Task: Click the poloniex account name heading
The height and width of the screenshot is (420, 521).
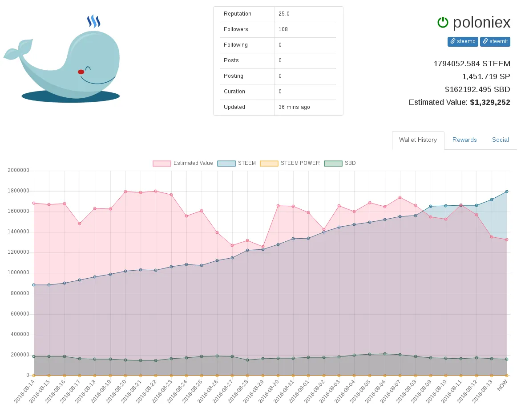Action: (481, 22)
